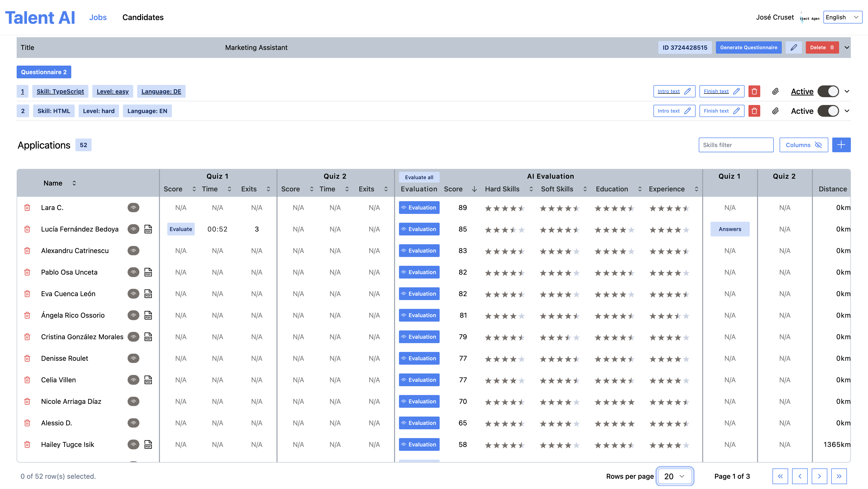The height and width of the screenshot is (489, 868).
Task: Delete the Lara C. application row
Action: pyautogui.click(x=27, y=208)
